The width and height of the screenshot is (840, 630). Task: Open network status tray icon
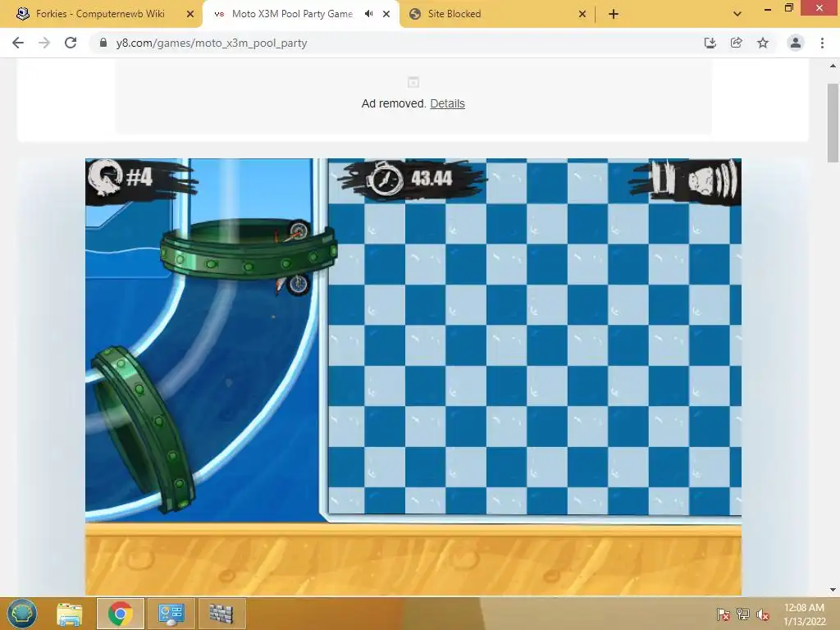743,614
